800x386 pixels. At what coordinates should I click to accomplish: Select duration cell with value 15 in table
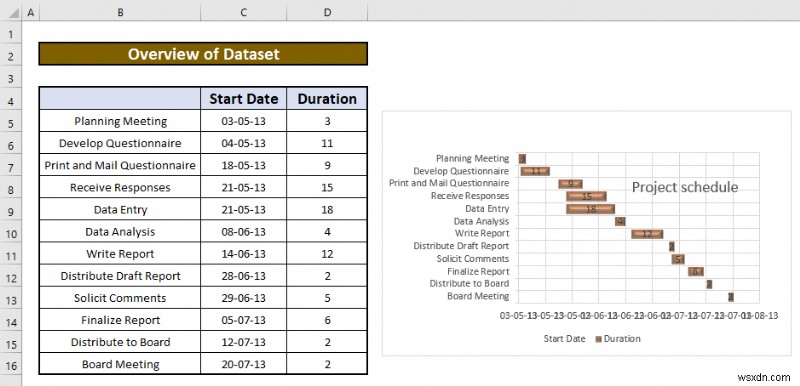pyautogui.click(x=327, y=187)
